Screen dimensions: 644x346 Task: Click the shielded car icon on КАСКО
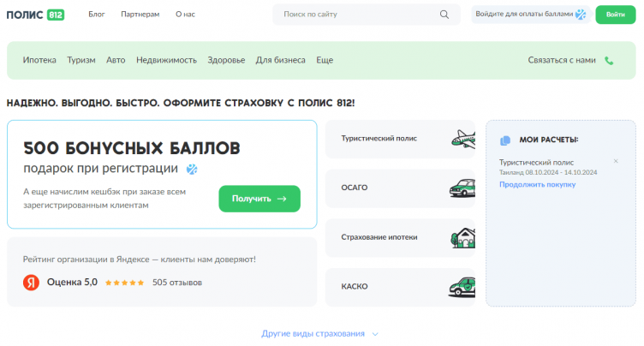462,287
